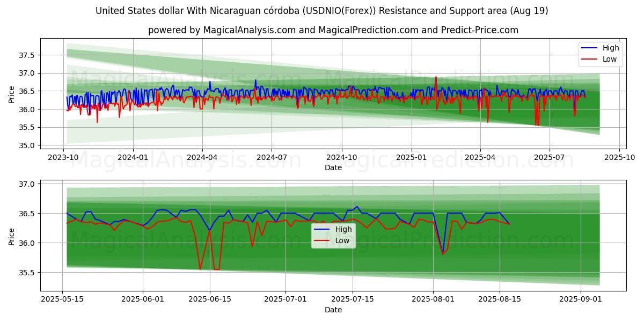
Task: Click the 37.0 price tick in bottom chart
Action: click(27, 184)
